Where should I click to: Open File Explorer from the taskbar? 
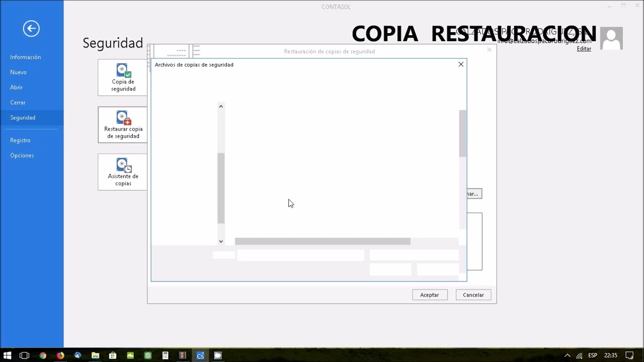[x=95, y=355]
